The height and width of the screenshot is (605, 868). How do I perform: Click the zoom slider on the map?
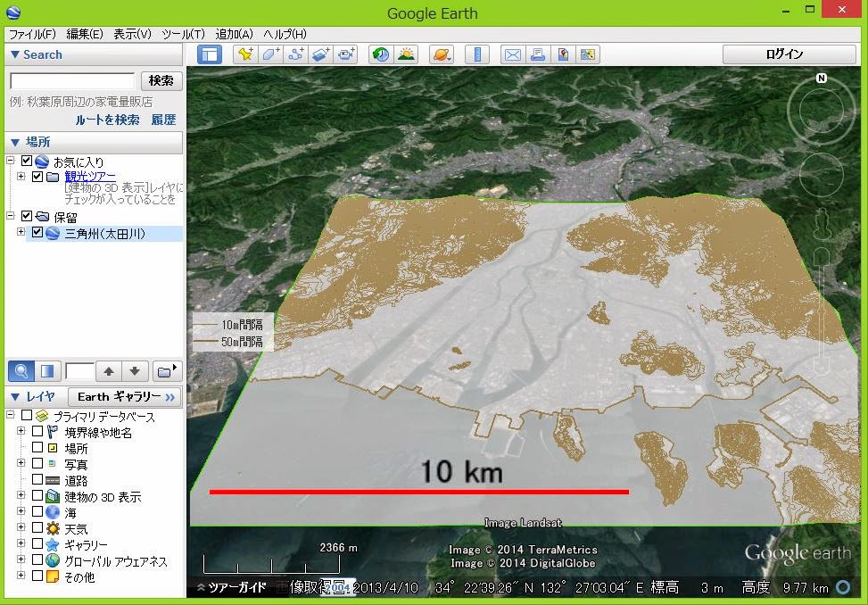tap(823, 310)
